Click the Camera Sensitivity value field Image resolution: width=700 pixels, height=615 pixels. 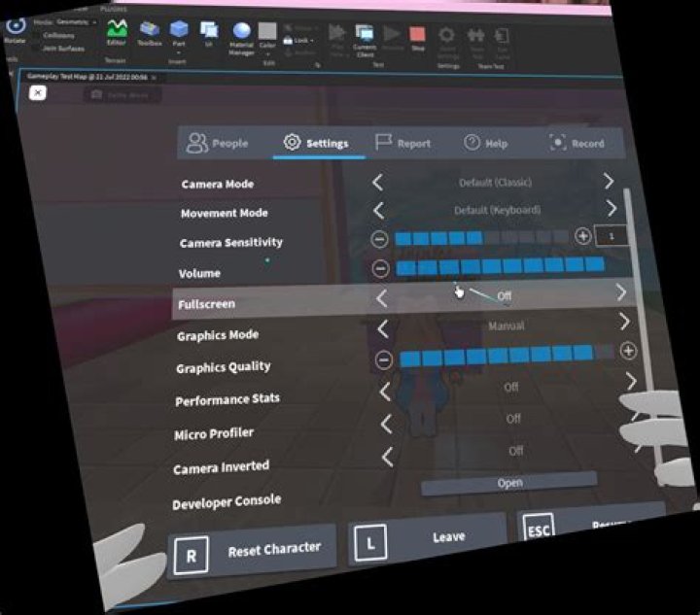[x=612, y=236]
